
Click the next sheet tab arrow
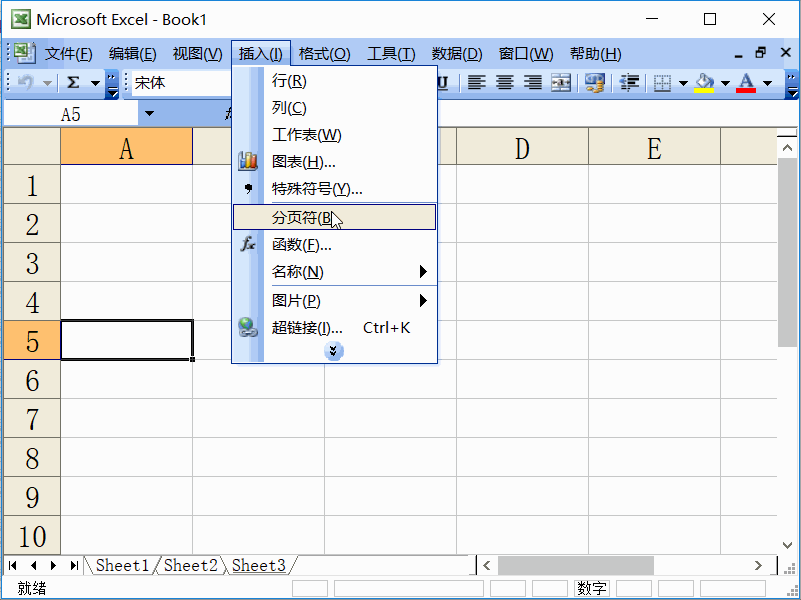pyautogui.click(x=53, y=565)
